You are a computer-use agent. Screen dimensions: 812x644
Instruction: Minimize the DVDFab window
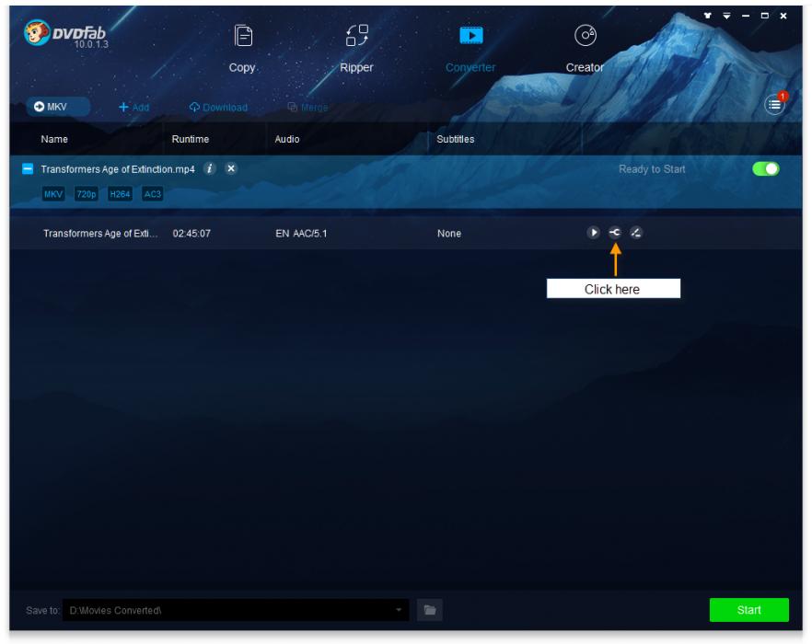(x=746, y=16)
